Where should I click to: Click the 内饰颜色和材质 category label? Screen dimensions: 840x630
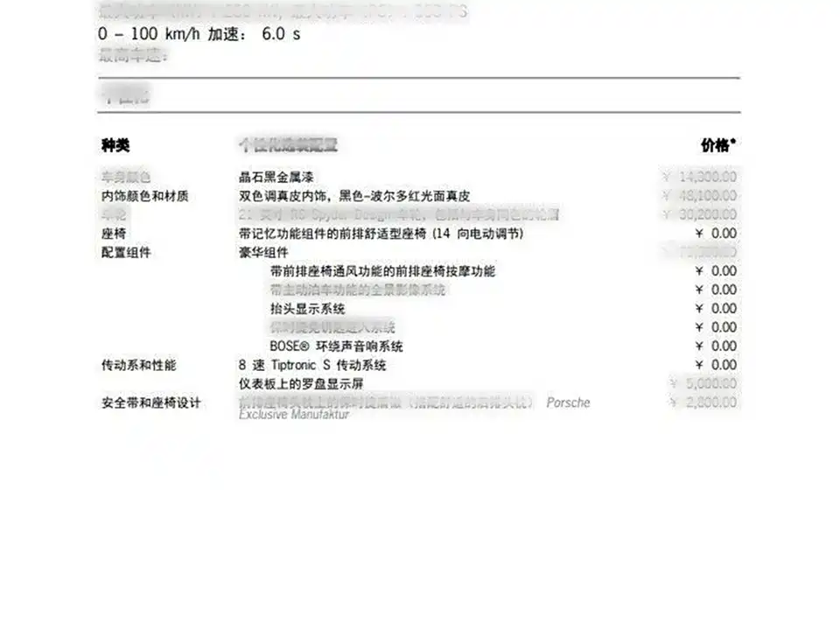coord(144,196)
